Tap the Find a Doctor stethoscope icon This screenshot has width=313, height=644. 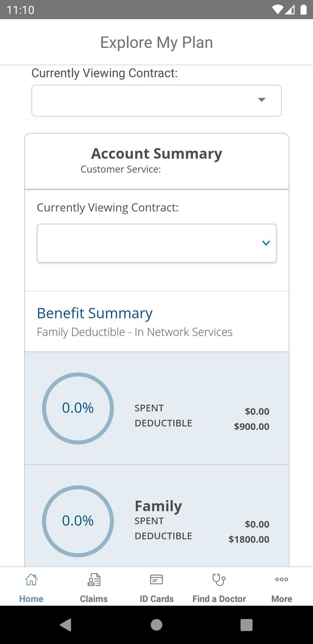(219, 580)
